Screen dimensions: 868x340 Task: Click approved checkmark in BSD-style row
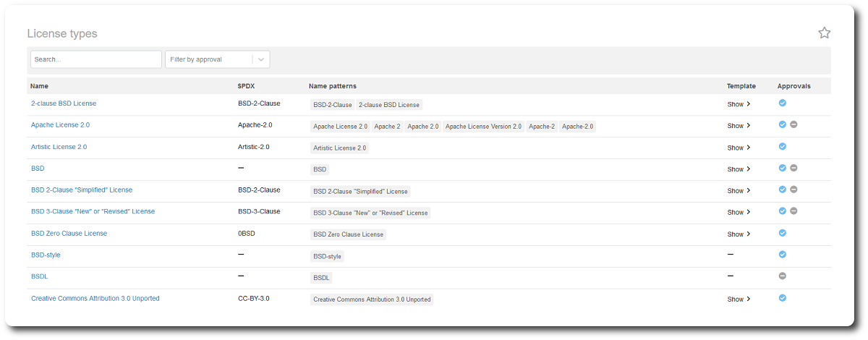coord(782,255)
